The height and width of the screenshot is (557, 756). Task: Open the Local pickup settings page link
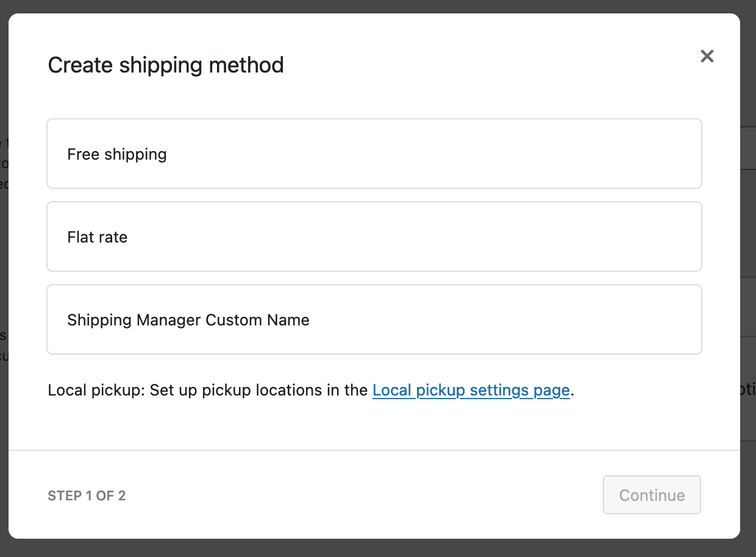471,390
